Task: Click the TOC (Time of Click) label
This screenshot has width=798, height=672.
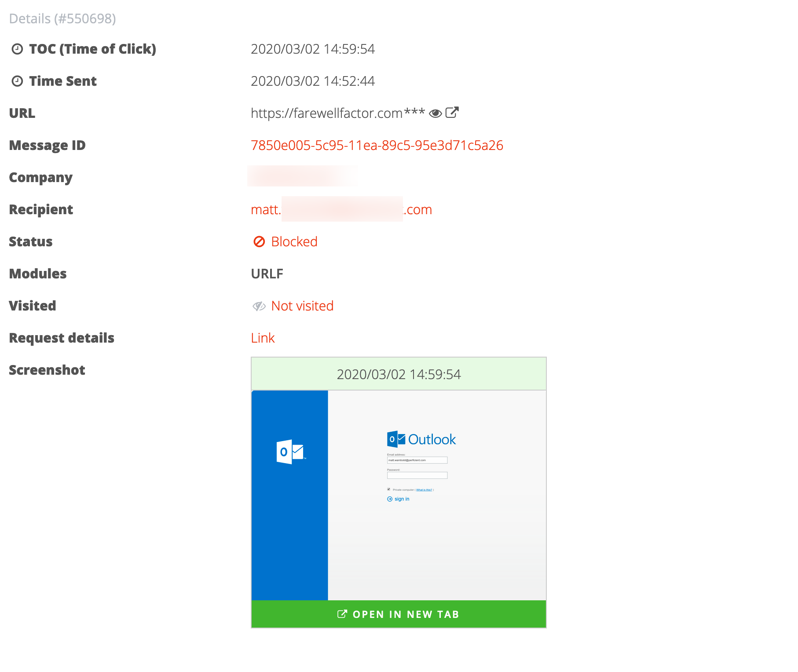Action: [92, 49]
